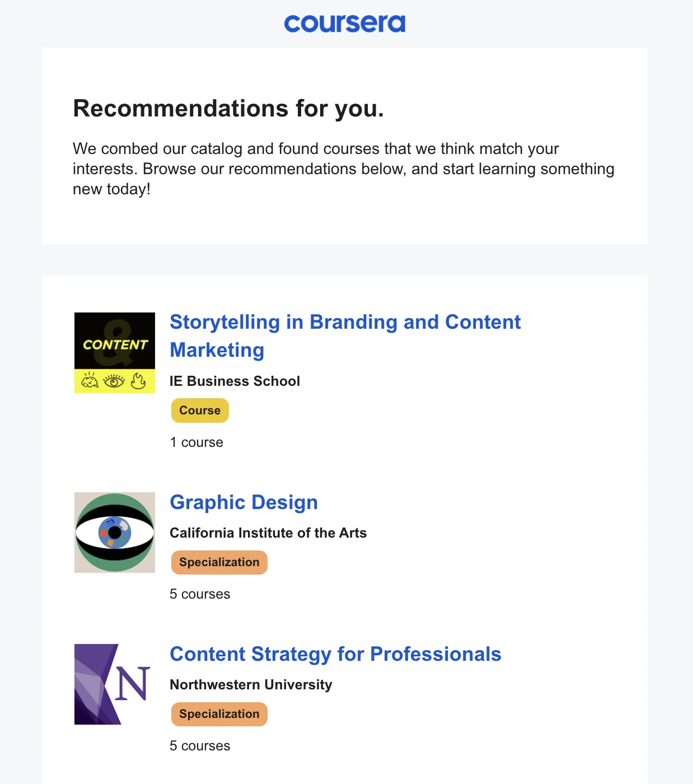
Task: Click the eye icon on the yellow strip
Action: click(x=114, y=381)
